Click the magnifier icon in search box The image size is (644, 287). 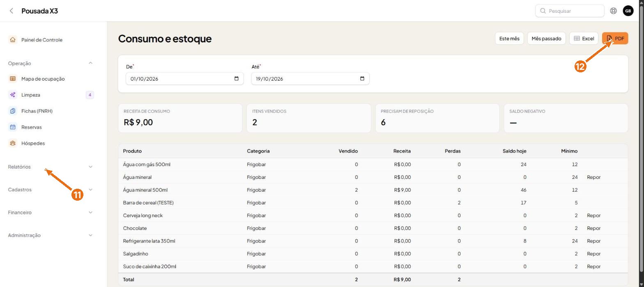(543, 11)
